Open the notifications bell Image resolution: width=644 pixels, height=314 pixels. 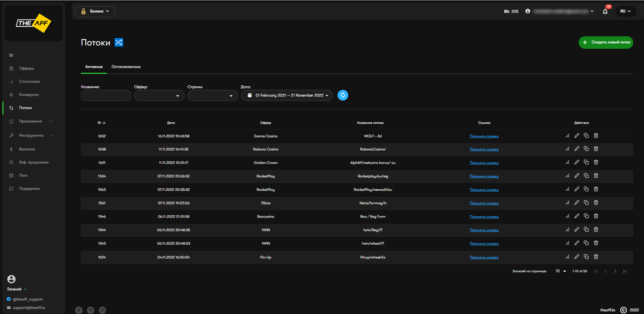click(x=605, y=11)
